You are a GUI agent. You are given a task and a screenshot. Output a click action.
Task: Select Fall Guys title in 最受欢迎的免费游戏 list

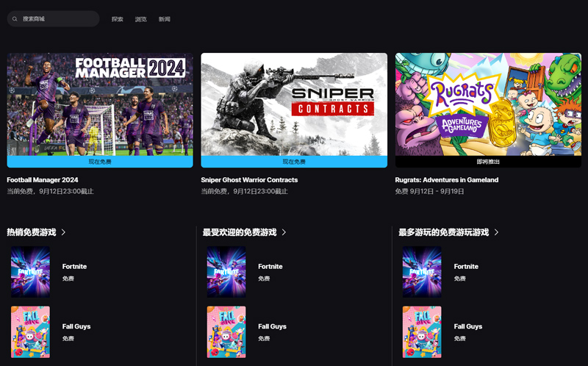coord(272,326)
